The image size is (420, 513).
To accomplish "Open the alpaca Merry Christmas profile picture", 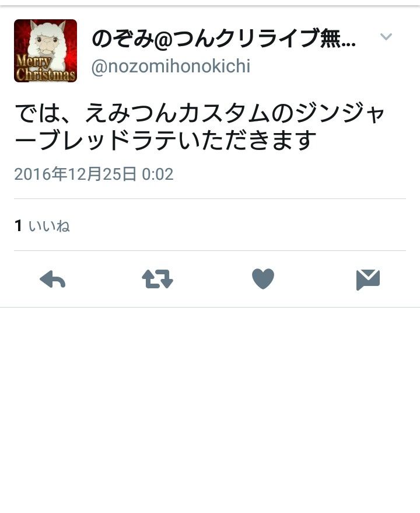I will pyautogui.click(x=45, y=51).
